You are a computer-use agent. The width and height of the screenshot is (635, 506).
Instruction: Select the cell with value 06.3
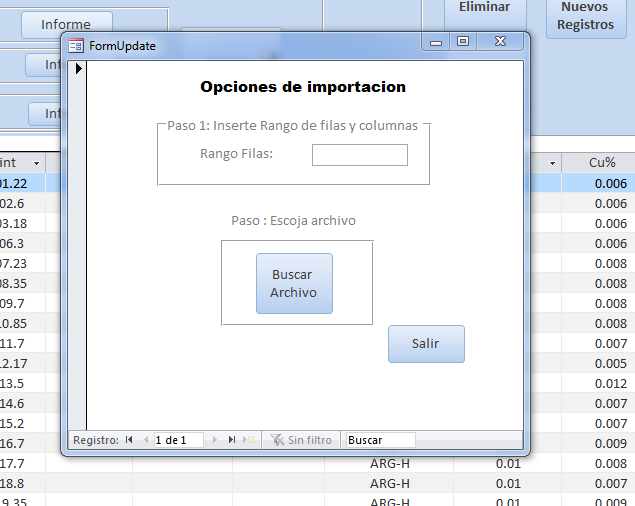click(22, 243)
